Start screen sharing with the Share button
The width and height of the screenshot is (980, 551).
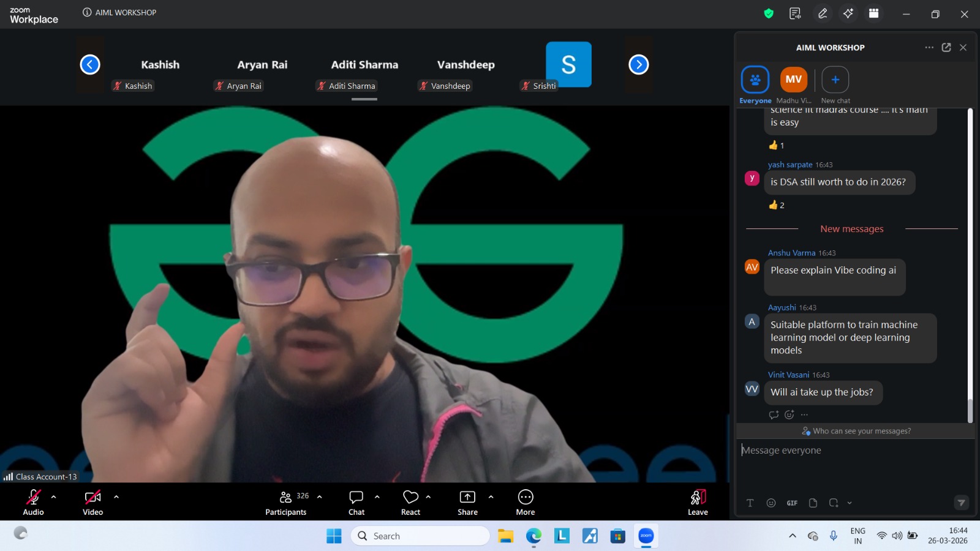coord(467,502)
